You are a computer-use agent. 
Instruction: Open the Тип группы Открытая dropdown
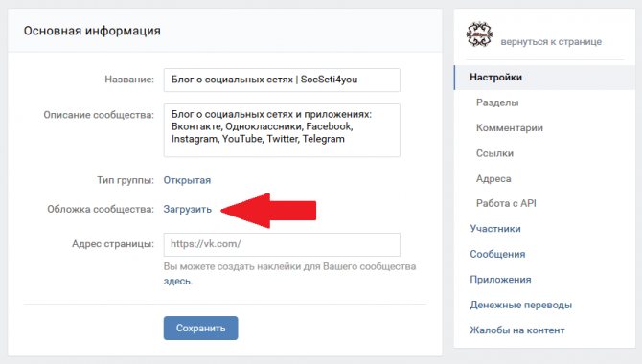(187, 180)
